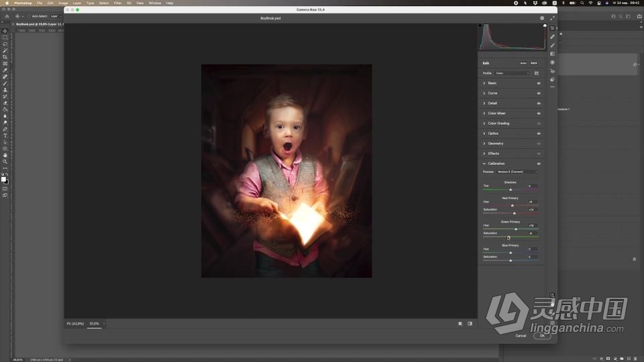644x362 pixels.
Task: Open Camera Raw preferences gear icon
Action: (x=542, y=18)
